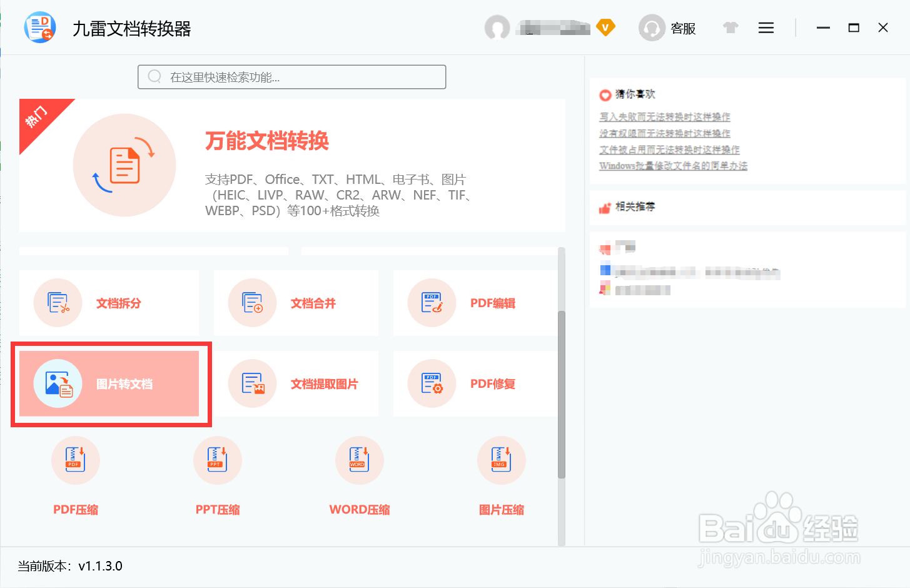
Task: Open the PPT压缩 label
Action: click(218, 510)
